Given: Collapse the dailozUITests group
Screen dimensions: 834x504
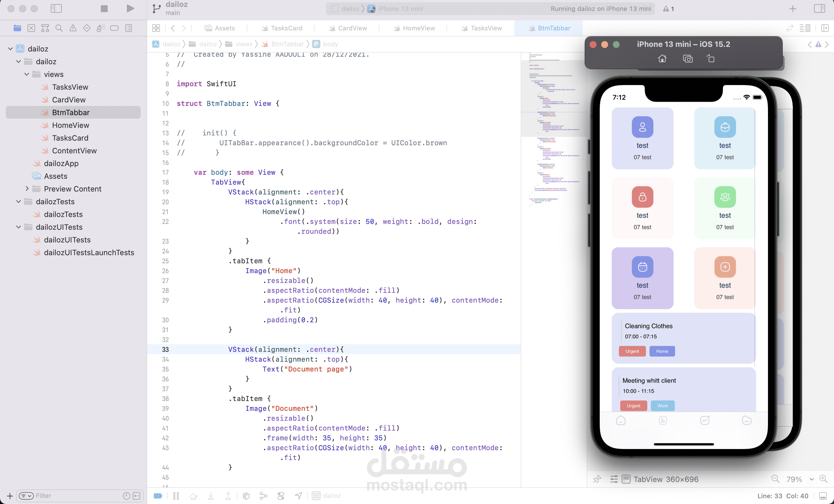Looking at the screenshot, I should click(19, 227).
